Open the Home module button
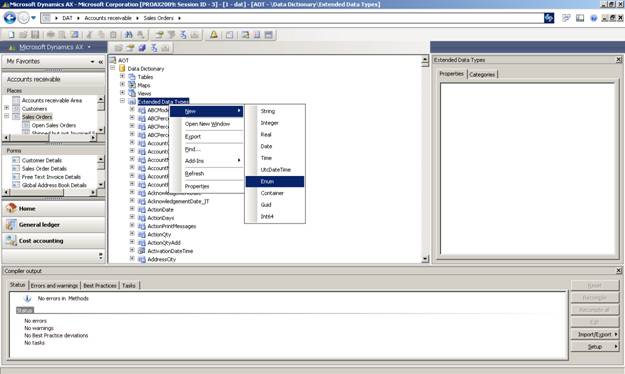Image resolution: width=625 pixels, height=374 pixels. [x=54, y=209]
